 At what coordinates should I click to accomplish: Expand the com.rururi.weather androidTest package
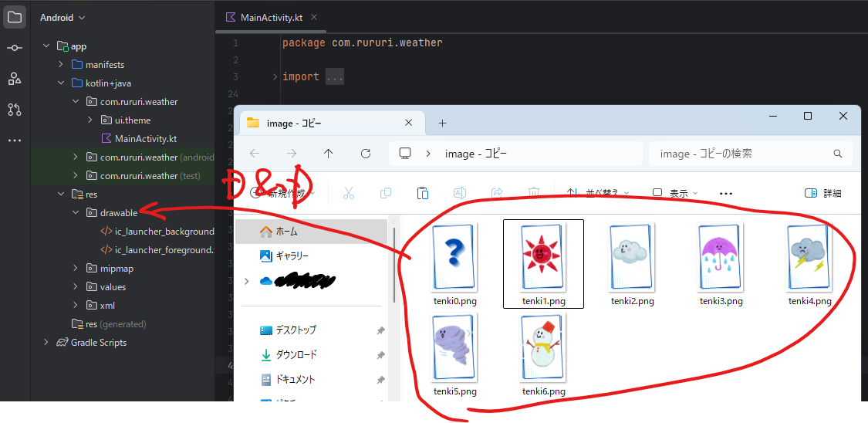76,157
